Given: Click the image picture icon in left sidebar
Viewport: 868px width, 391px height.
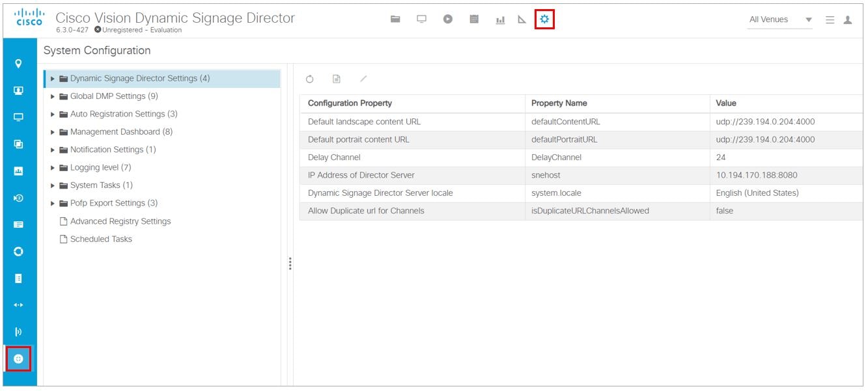Looking at the screenshot, I should 18,171.
